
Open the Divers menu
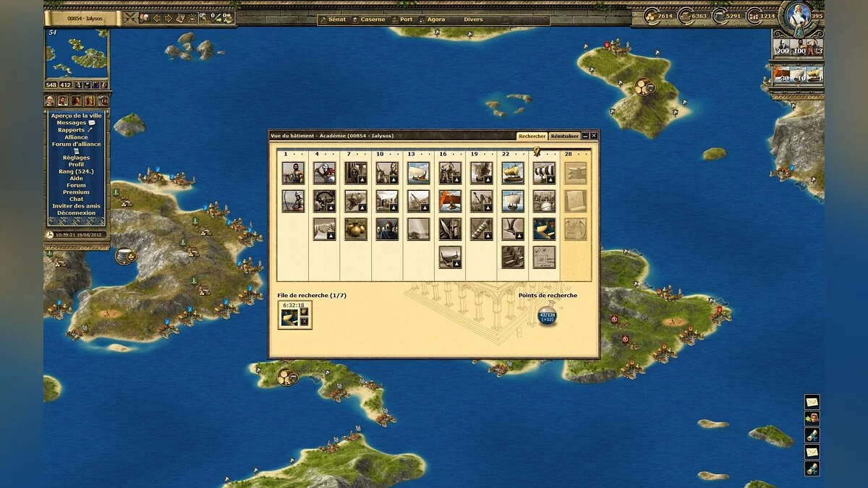(473, 20)
